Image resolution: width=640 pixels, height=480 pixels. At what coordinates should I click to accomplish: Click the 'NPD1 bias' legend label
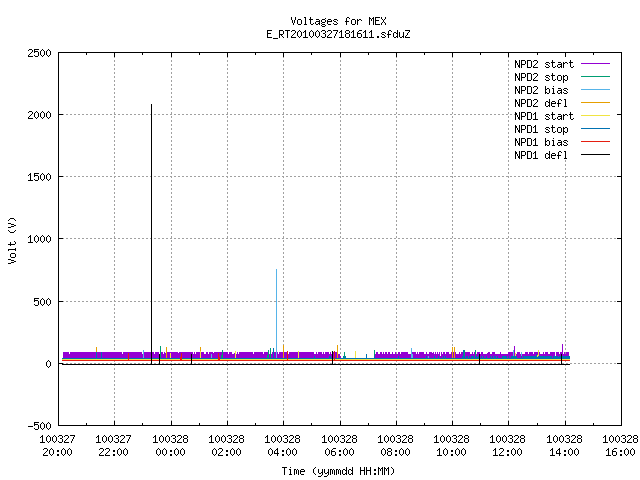(541, 142)
